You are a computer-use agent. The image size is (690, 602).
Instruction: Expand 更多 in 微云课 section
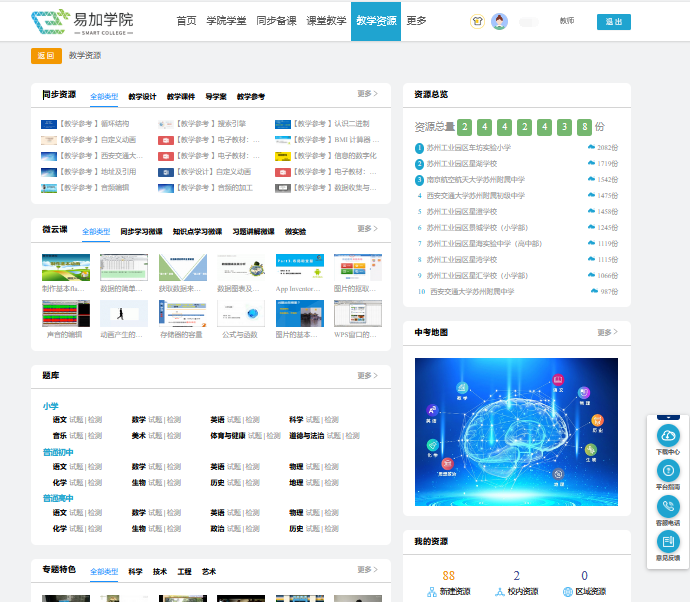pyautogui.click(x=367, y=229)
